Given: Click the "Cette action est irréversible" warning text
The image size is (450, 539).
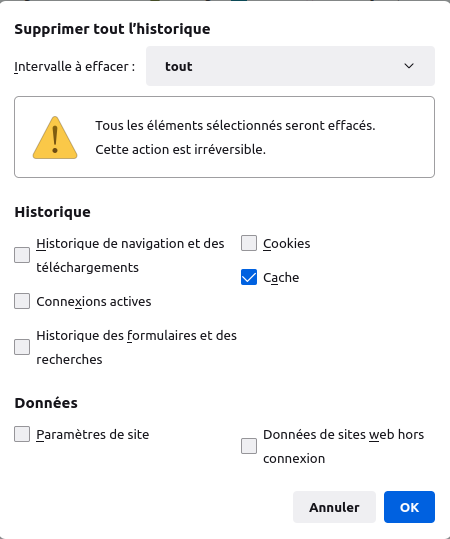Looking at the screenshot, I should pyautogui.click(x=180, y=150).
